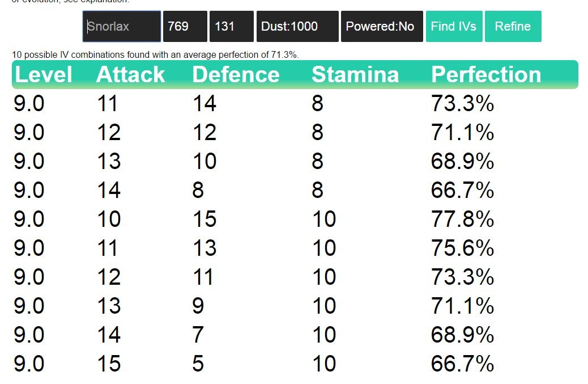Viewport: 588px width, 384px height.
Task: Click the Defence value 7
Action: click(198, 335)
